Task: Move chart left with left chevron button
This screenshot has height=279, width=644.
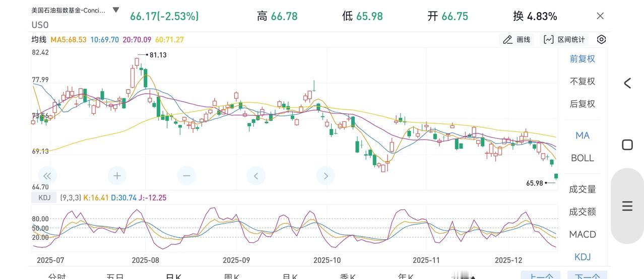Action: coord(256,176)
